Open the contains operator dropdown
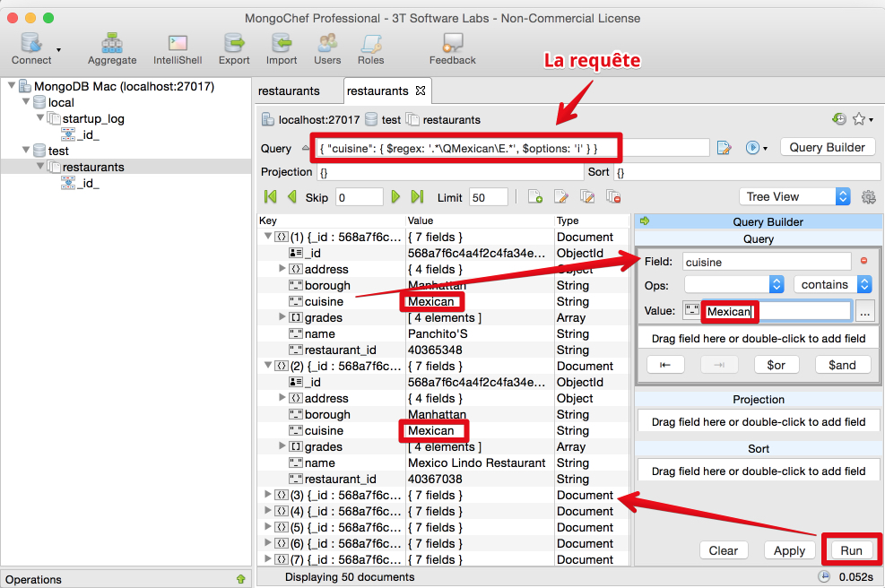The image size is (885, 588). [x=833, y=284]
